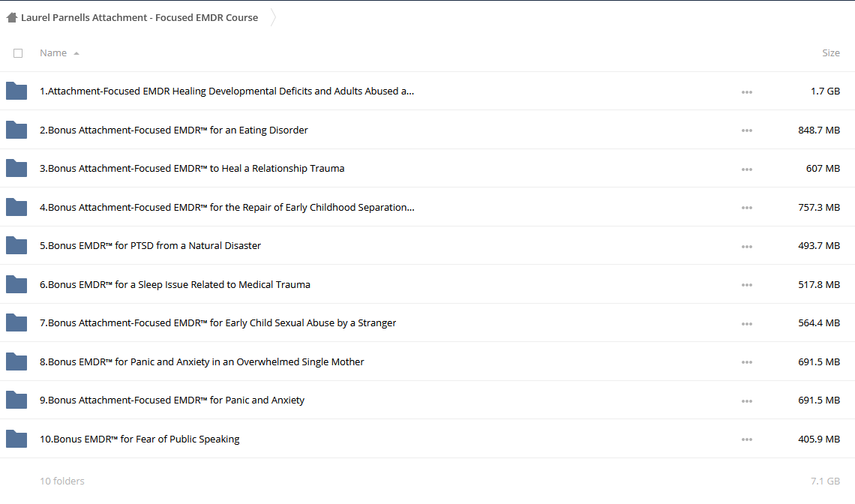855x504 pixels.
Task: Open more options for Sleep Issue folder
Action: (x=747, y=285)
